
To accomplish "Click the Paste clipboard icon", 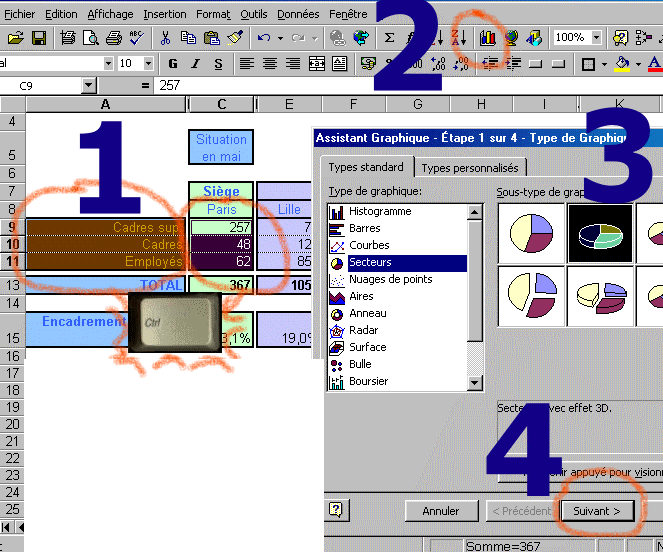I will tap(211, 38).
